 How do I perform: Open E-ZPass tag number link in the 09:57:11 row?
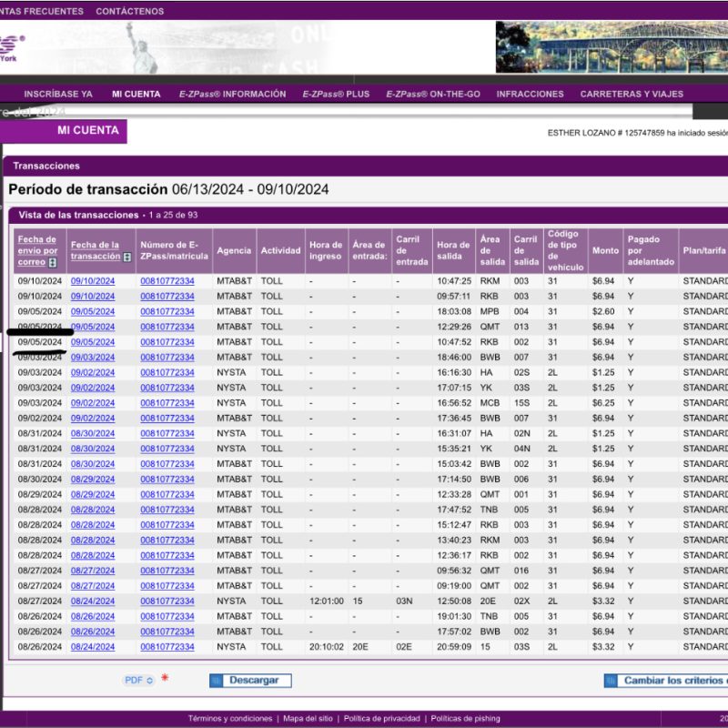pos(167,297)
